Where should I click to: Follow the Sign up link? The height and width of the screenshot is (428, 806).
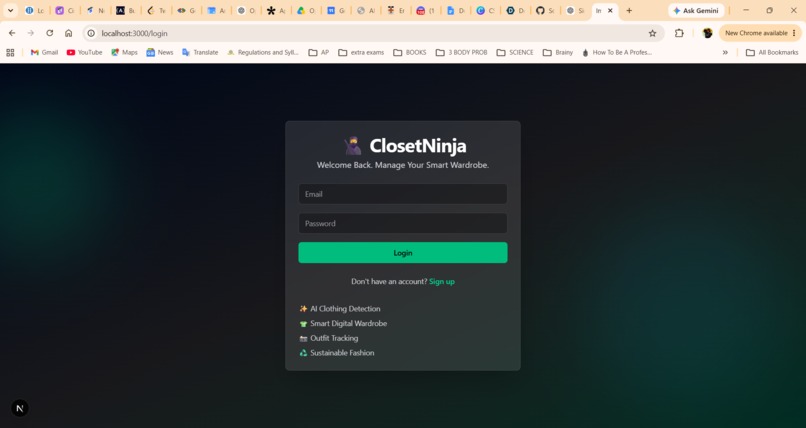[x=442, y=281]
